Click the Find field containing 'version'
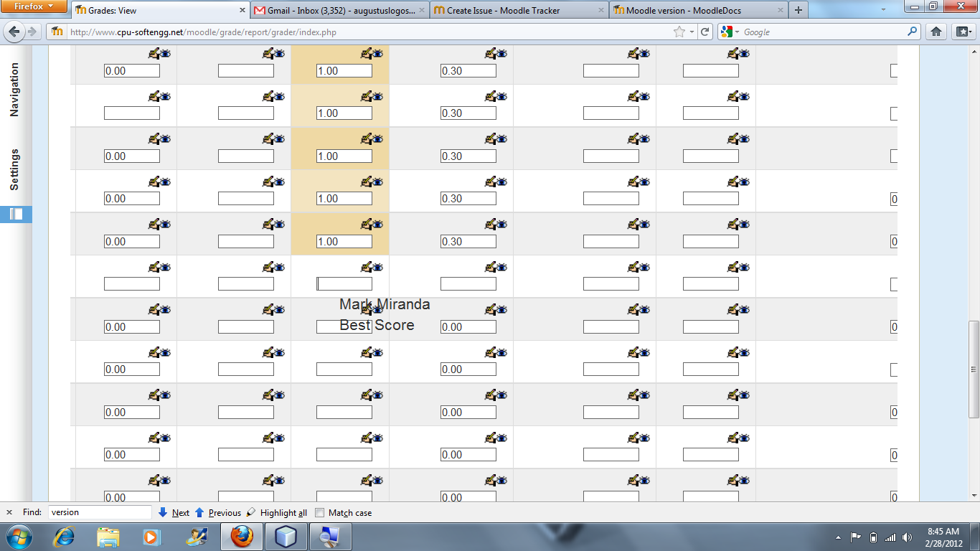980x551 pixels. [100, 512]
